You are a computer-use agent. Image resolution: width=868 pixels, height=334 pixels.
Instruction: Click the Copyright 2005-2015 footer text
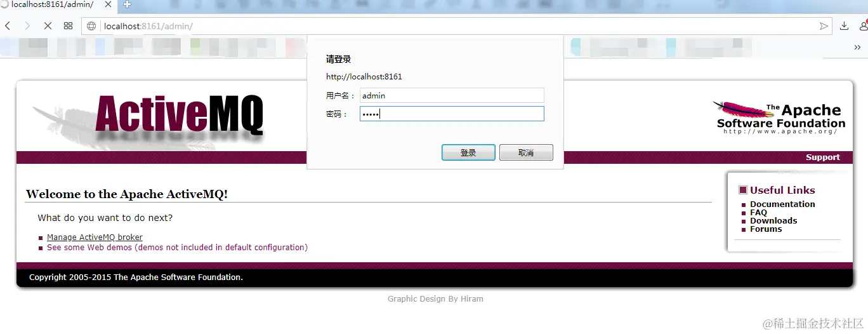(136, 277)
